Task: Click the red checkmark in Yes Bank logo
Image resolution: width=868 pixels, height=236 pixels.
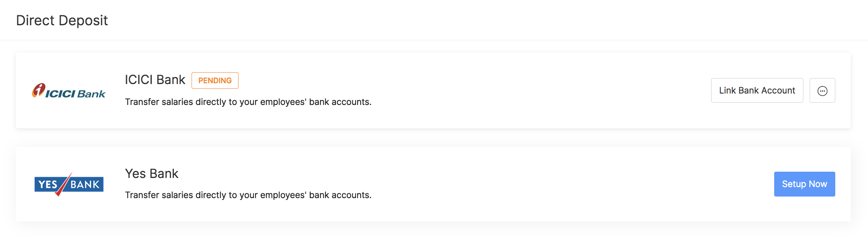Action: coord(63,185)
